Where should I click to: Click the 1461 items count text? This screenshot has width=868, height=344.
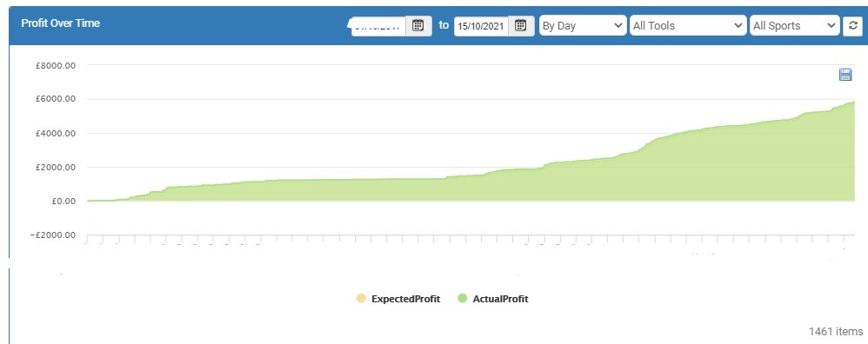tap(835, 331)
